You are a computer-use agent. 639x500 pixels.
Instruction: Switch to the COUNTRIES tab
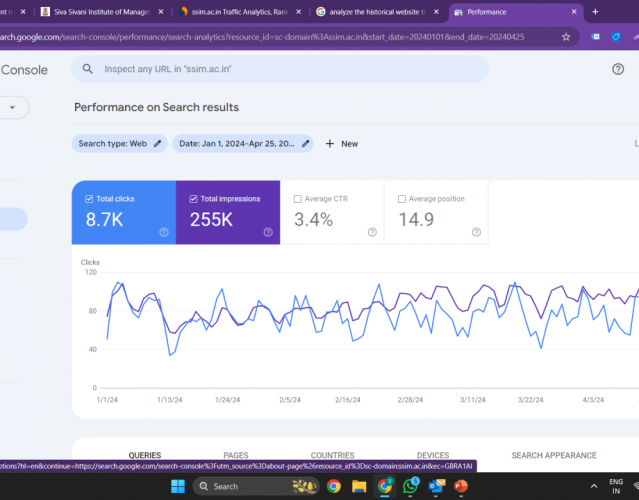(x=332, y=455)
